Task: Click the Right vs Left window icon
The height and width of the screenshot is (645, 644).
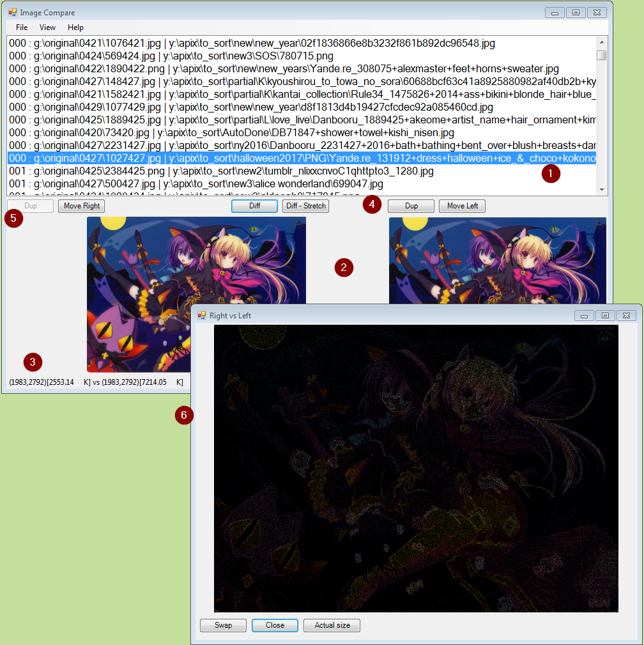Action: [x=202, y=316]
